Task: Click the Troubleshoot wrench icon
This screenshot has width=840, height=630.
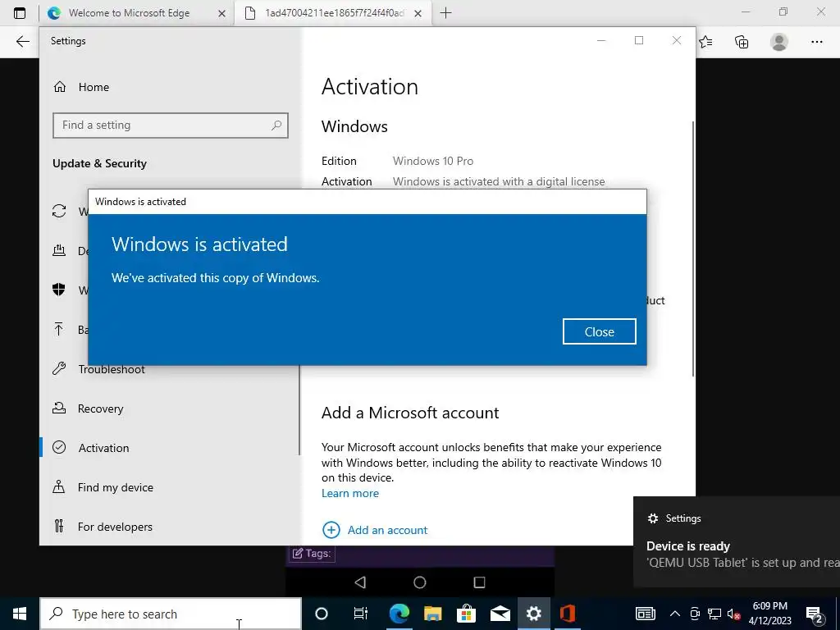Action: pos(59,368)
